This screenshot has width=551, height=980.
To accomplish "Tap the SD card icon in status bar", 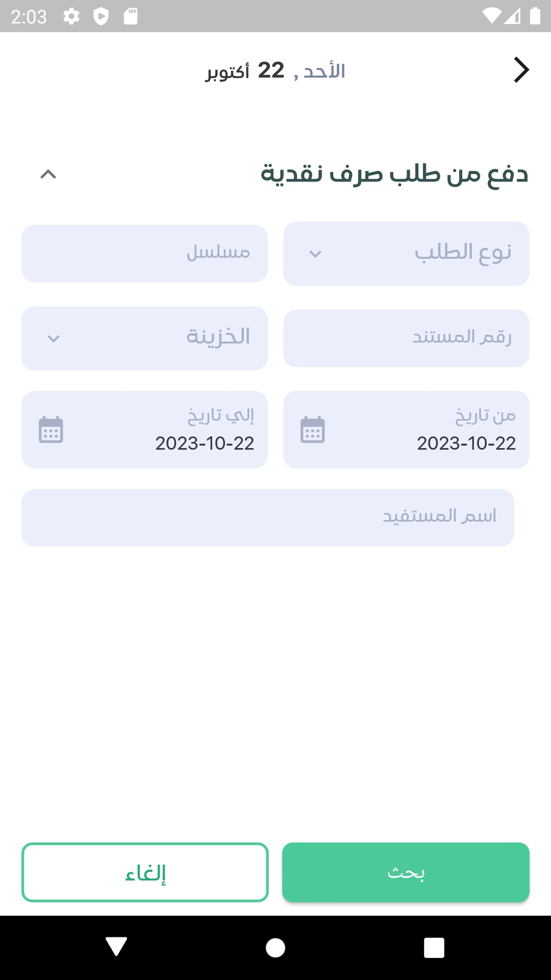I will (x=131, y=16).
